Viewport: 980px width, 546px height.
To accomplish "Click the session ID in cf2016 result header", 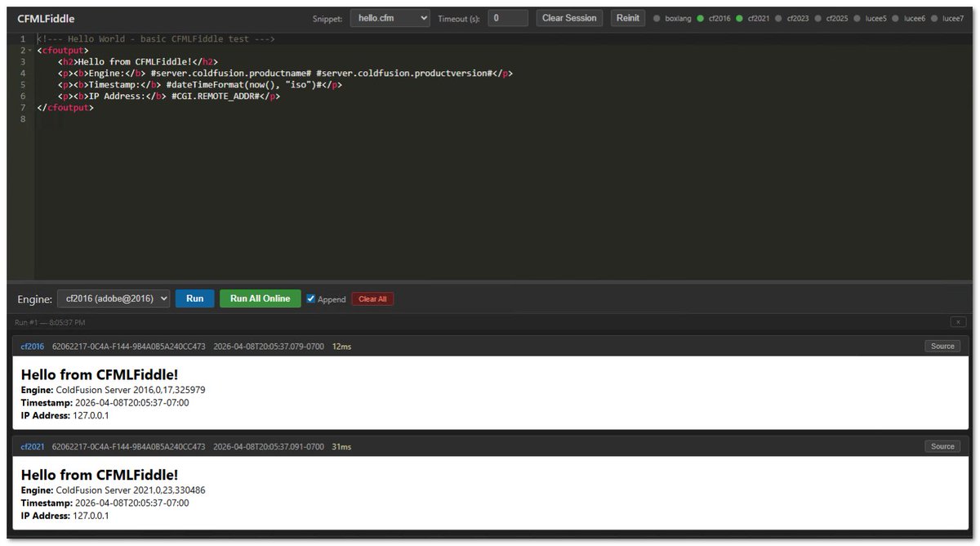I will click(x=129, y=347).
